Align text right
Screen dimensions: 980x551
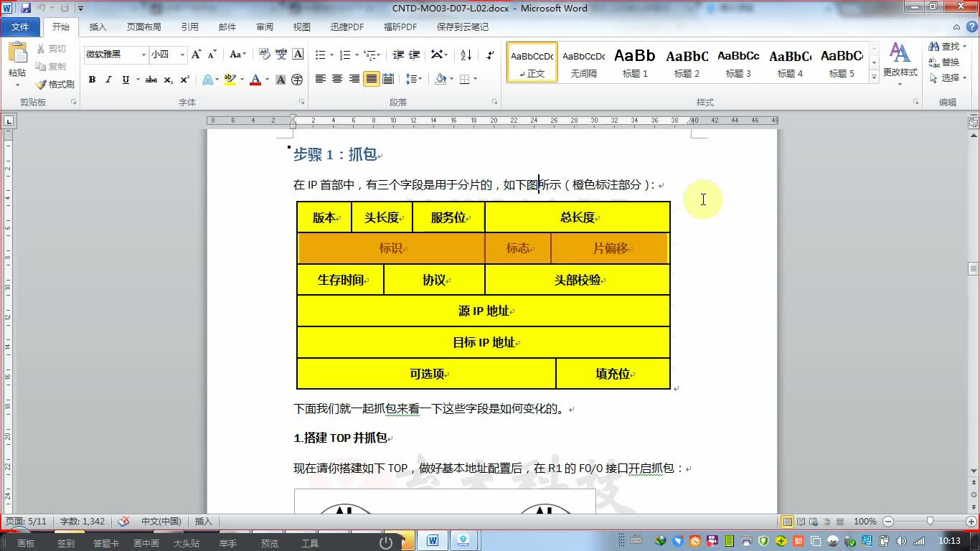(x=354, y=79)
